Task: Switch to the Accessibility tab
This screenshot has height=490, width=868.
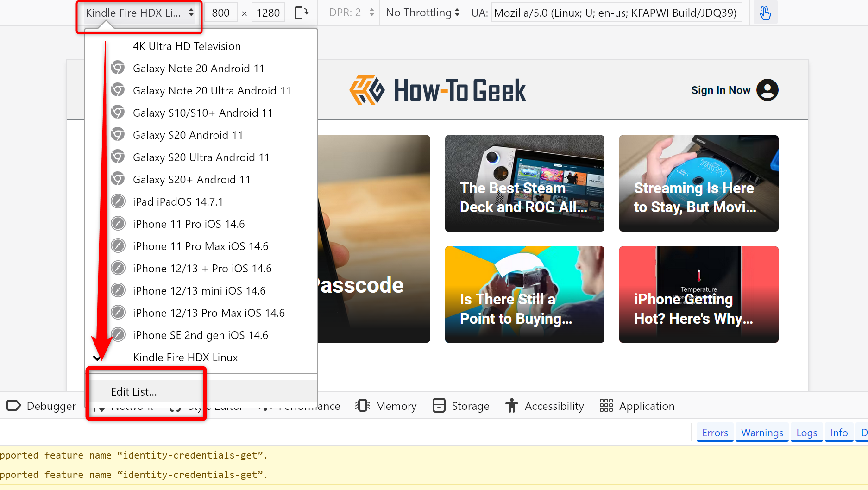Action: click(x=545, y=406)
